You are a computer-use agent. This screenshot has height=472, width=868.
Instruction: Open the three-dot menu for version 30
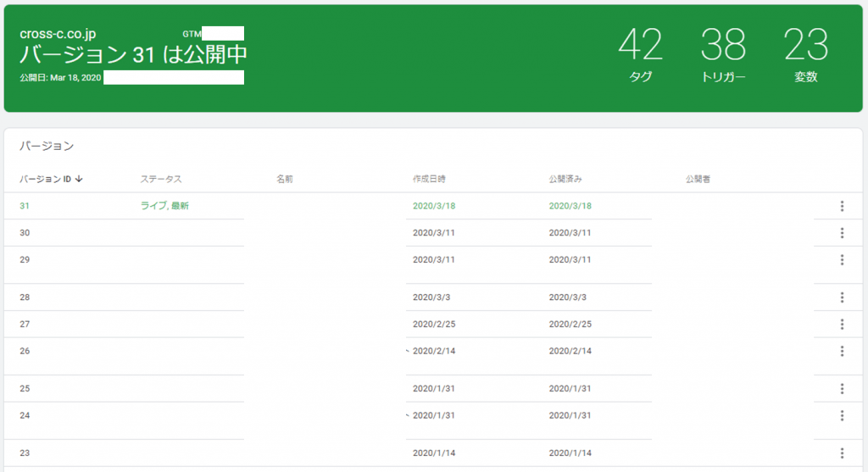tap(842, 233)
